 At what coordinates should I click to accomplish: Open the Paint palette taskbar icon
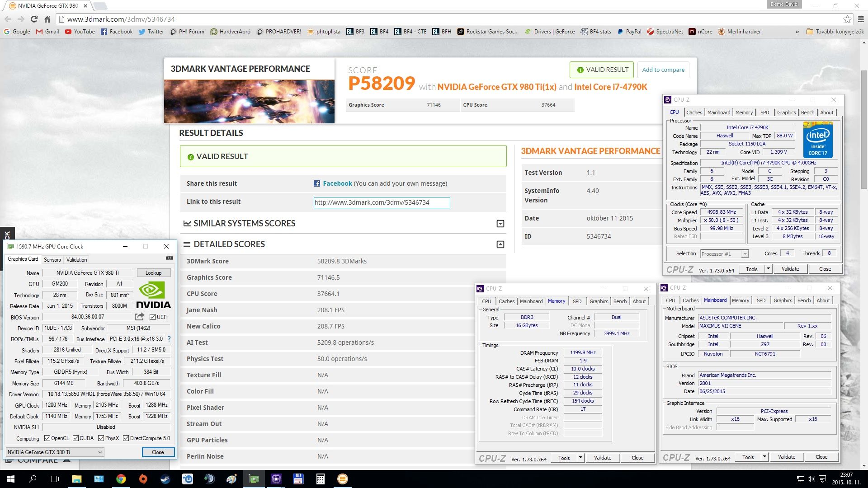[231, 479]
